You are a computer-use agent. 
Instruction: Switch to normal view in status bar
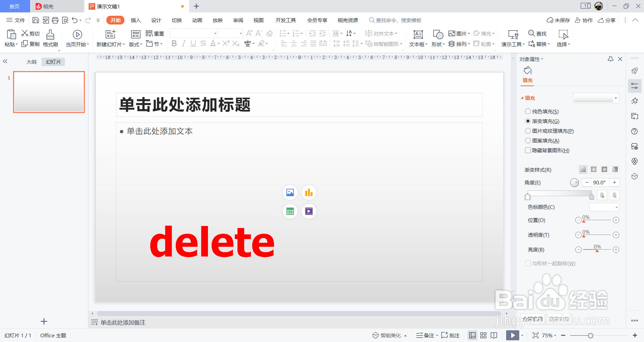tap(473, 335)
